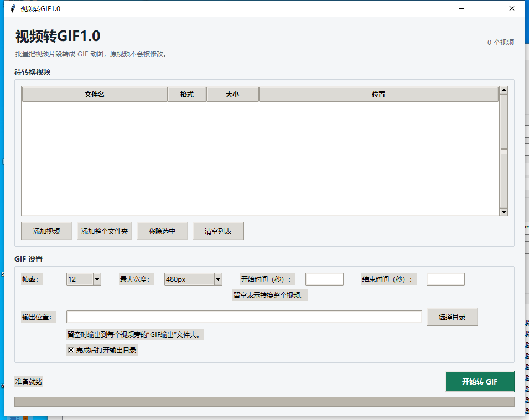Click the feather app icon in title bar
Viewport: 529px width, 420px height.
pos(13,8)
